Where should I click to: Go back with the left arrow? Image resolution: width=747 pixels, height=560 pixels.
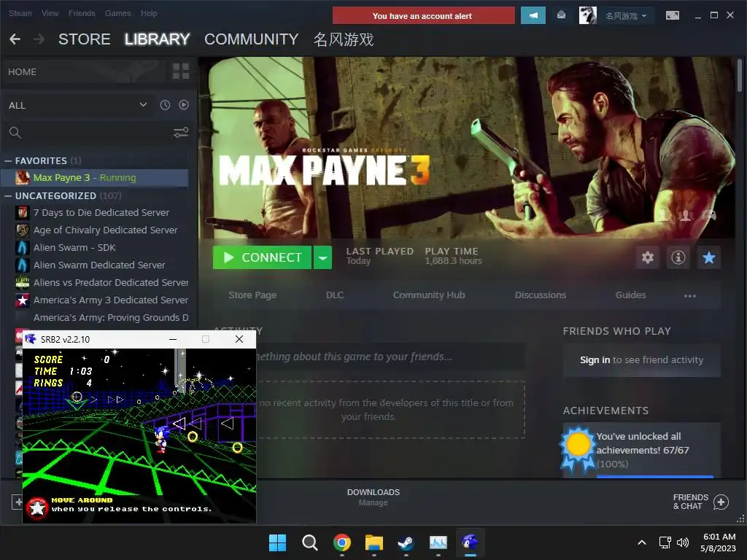tap(15, 39)
